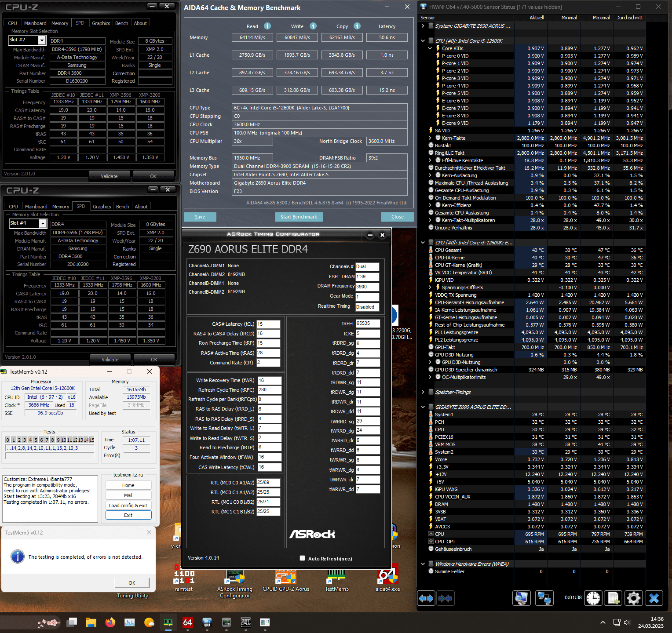Expand the Kern-Takt-Multiplikatoren row

tap(430, 220)
